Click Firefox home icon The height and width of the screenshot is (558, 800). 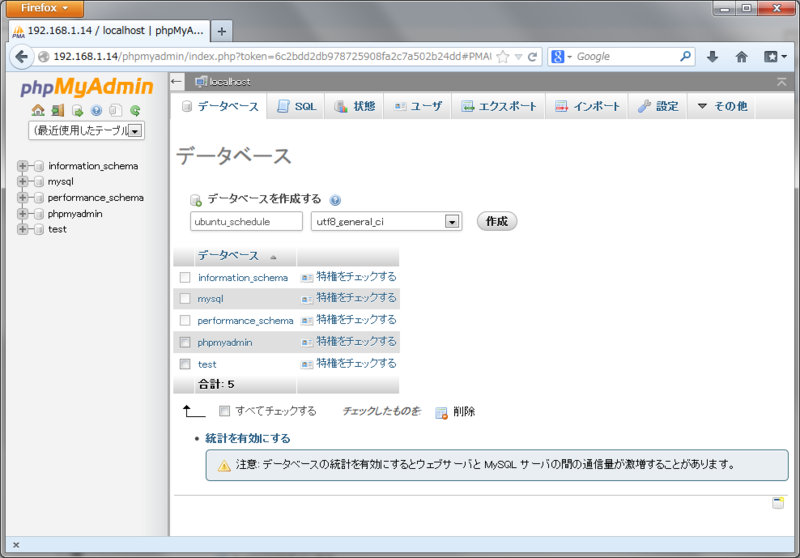coord(741,57)
